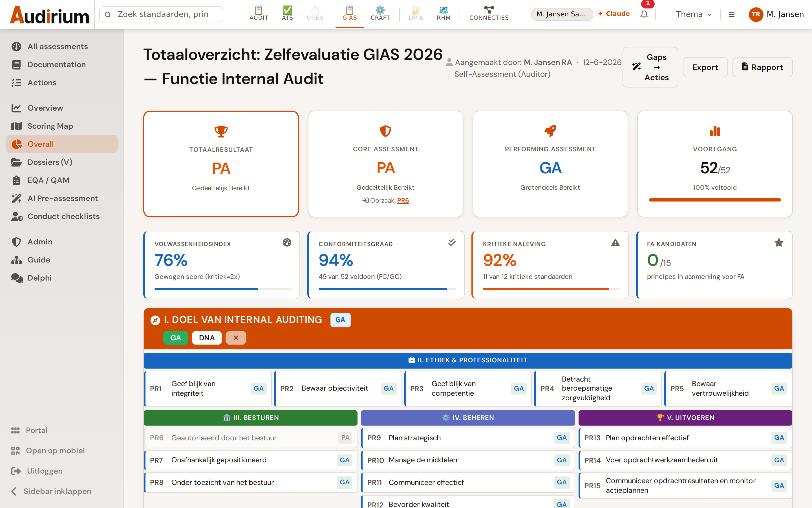Open the M. Jansen Sa... workspace selector
The height and width of the screenshot is (508, 812).
(561, 14)
